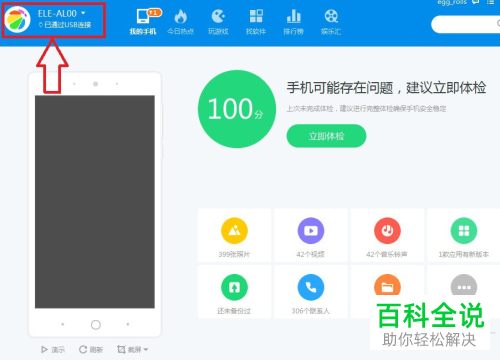
Task: Click the 手机可能存在问题 heading
Action: tap(386, 88)
